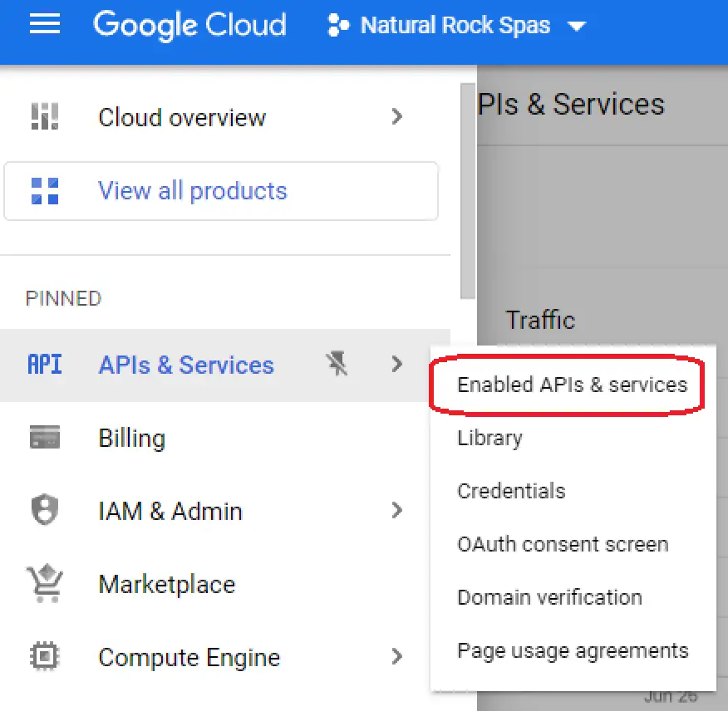Click the PINNED section label
Viewport: 728px width, 711px height.
pyautogui.click(x=63, y=298)
